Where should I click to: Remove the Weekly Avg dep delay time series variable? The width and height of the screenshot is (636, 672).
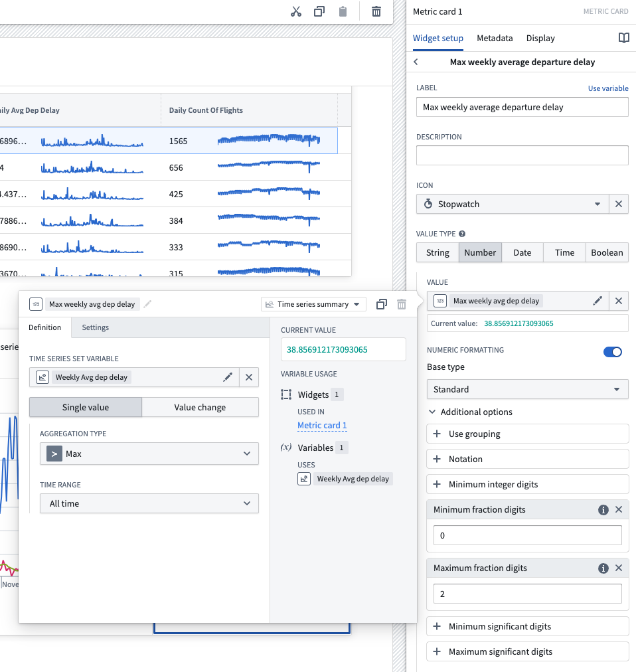tap(249, 377)
